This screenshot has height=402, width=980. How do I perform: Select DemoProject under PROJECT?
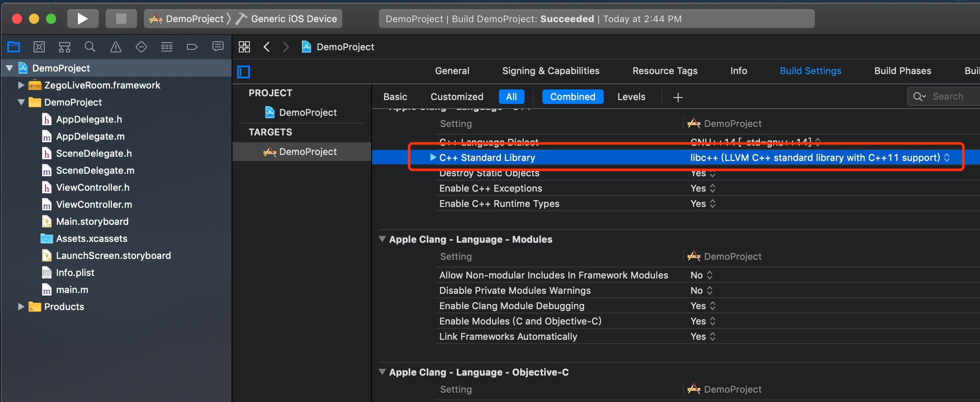pyautogui.click(x=301, y=112)
